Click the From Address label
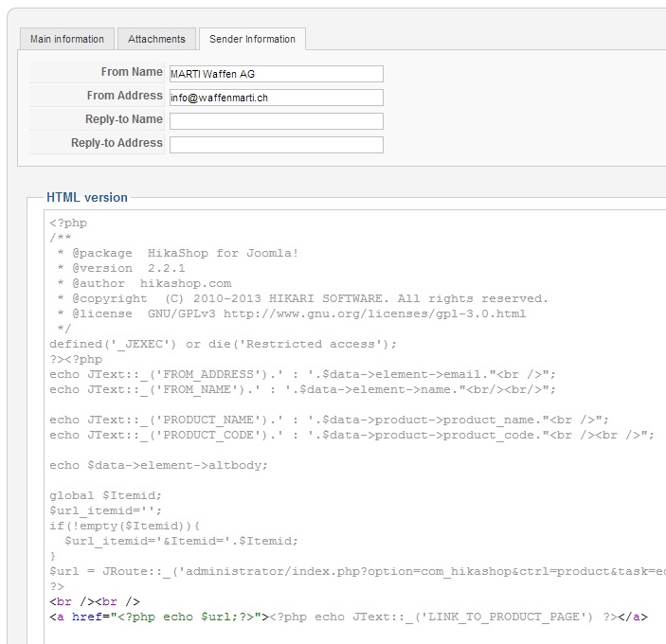Screen dimensions: 666x644 click(x=124, y=96)
